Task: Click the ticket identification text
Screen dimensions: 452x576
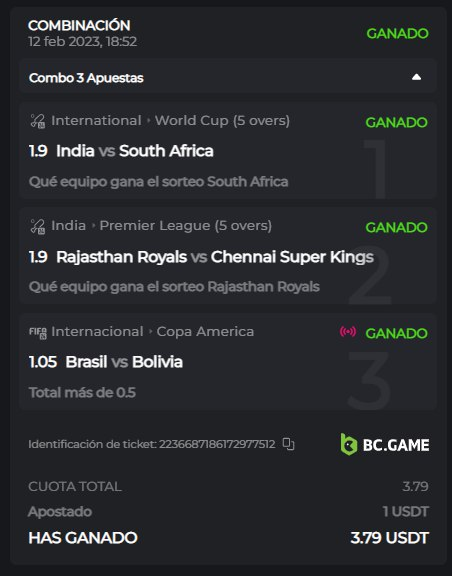Action: pos(151,444)
